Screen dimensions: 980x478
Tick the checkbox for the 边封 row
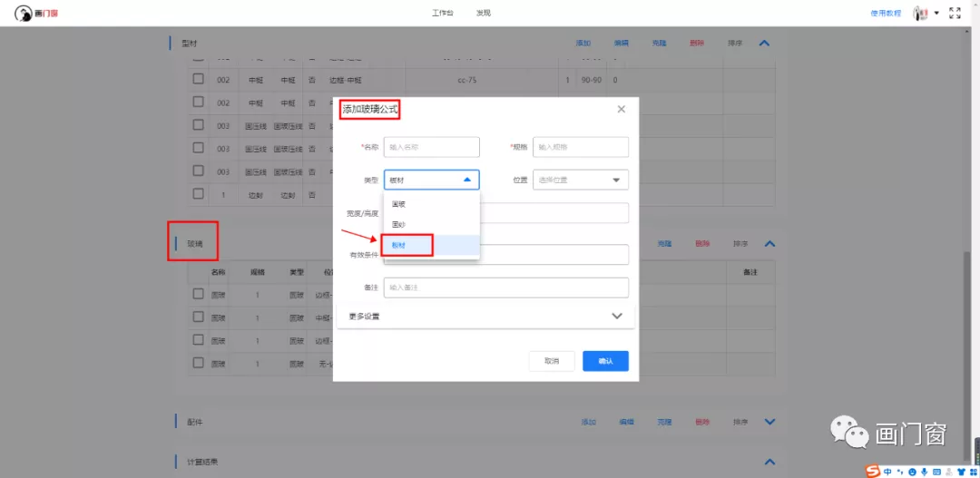[198, 193]
